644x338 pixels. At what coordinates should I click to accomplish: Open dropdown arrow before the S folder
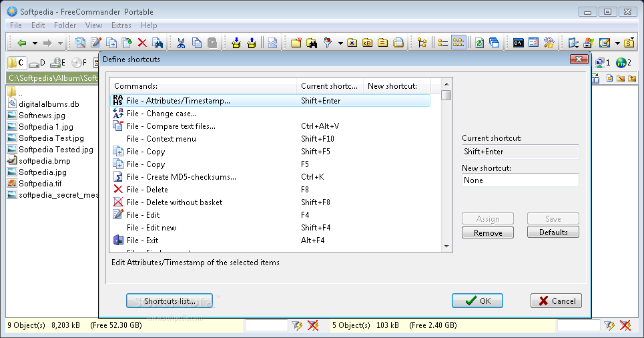(617, 43)
